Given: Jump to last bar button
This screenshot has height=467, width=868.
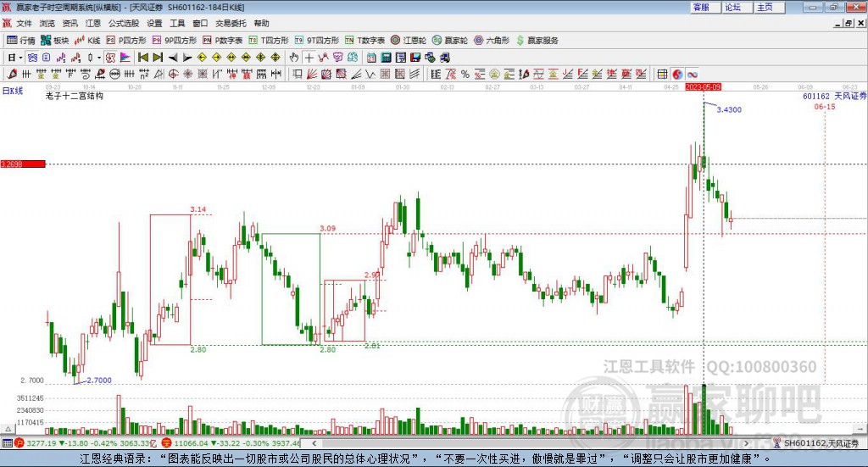Looking at the screenshot, I should tap(158, 58).
